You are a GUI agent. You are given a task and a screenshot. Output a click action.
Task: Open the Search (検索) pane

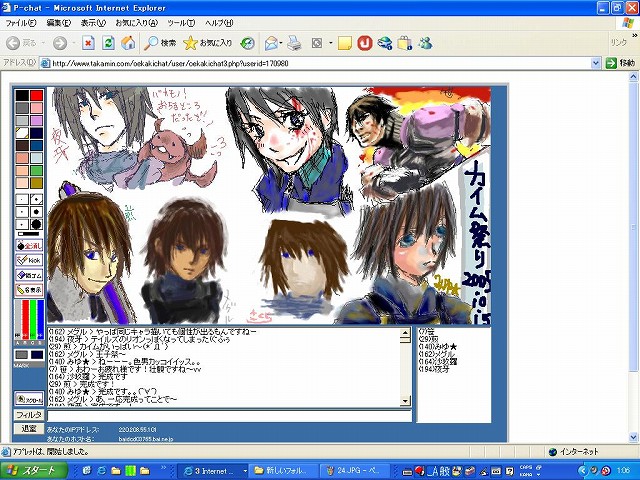click(160, 43)
